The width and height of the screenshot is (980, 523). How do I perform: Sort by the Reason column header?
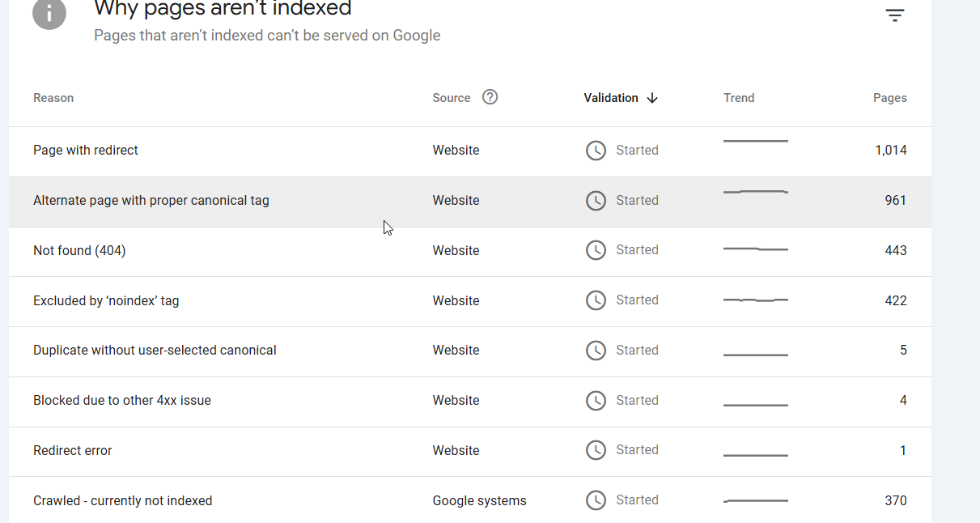point(53,98)
